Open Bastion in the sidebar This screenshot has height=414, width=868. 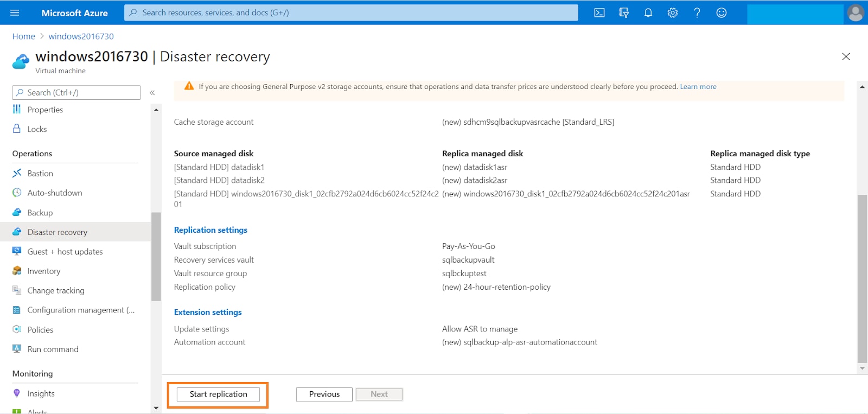[40, 174]
